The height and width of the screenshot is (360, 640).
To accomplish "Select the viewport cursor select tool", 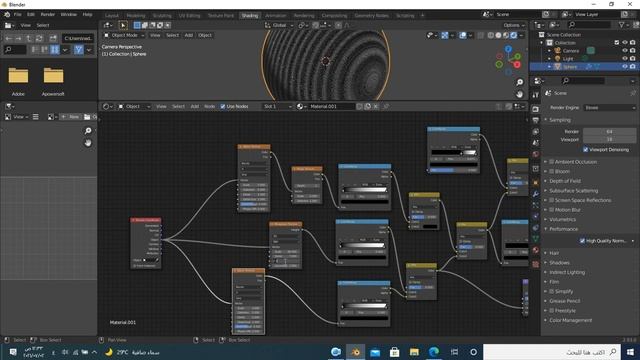I will click(x=123, y=25).
